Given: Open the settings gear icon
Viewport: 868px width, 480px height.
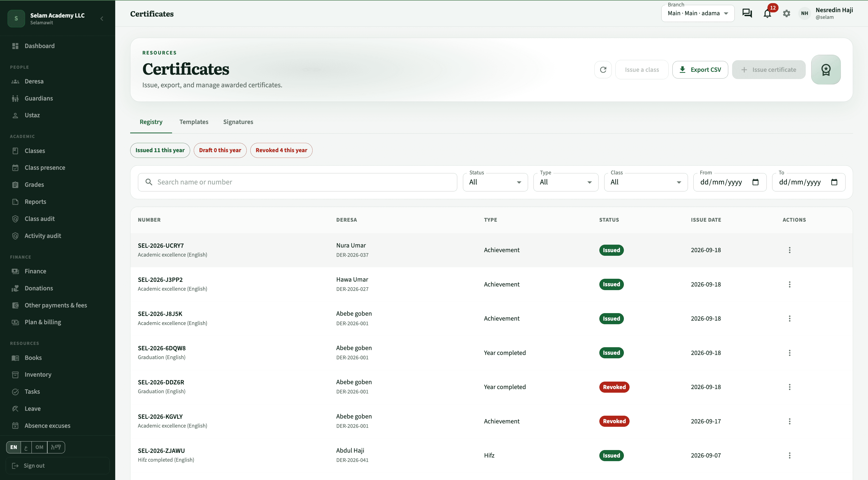Looking at the screenshot, I should click(x=786, y=13).
